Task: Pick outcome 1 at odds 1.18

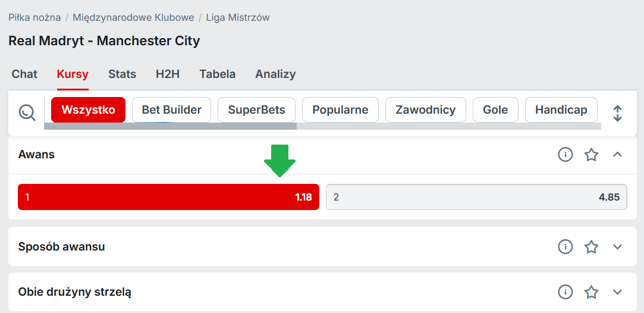Action: (x=168, y=197)
